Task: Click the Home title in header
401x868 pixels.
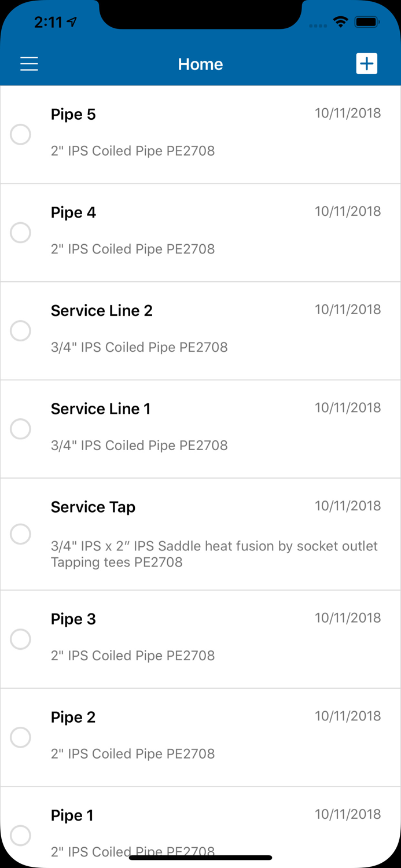Action: (x=200, y=64)
